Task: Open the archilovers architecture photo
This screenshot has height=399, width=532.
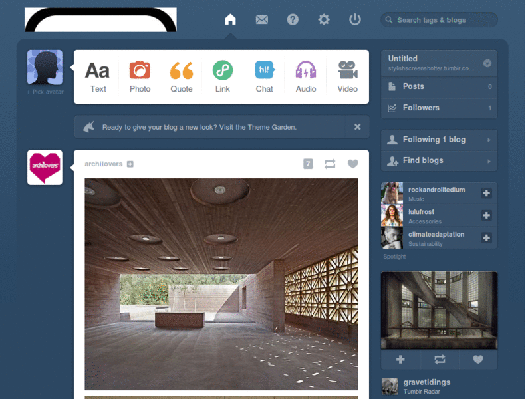Action: click(x=221, y=285)
